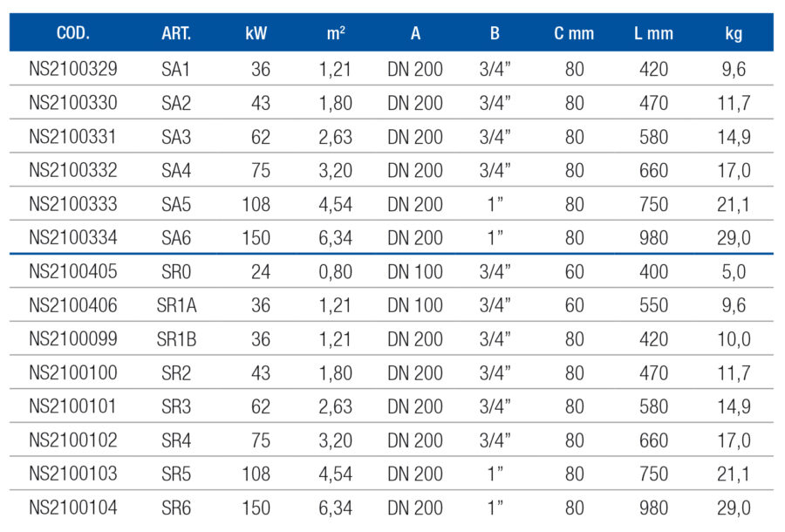Click the m² column header
Viewport: 785px width, 532px height.
pyautogui.click(x=335, y=34)
